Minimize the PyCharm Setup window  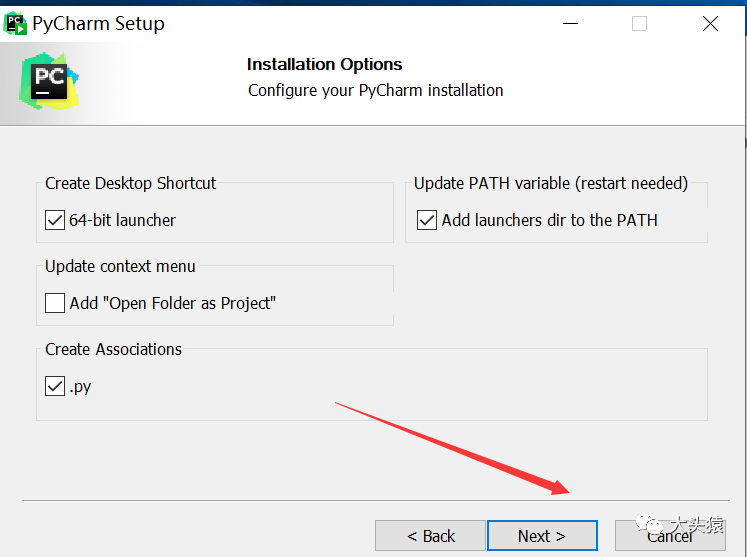tap(570, 23)
